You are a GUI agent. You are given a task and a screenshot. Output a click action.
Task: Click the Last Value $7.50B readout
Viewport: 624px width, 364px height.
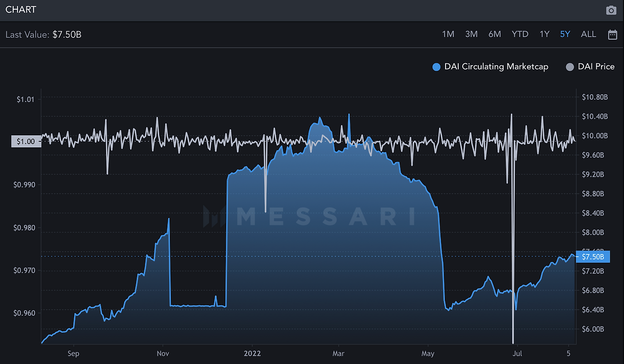[x=43, y=35]
